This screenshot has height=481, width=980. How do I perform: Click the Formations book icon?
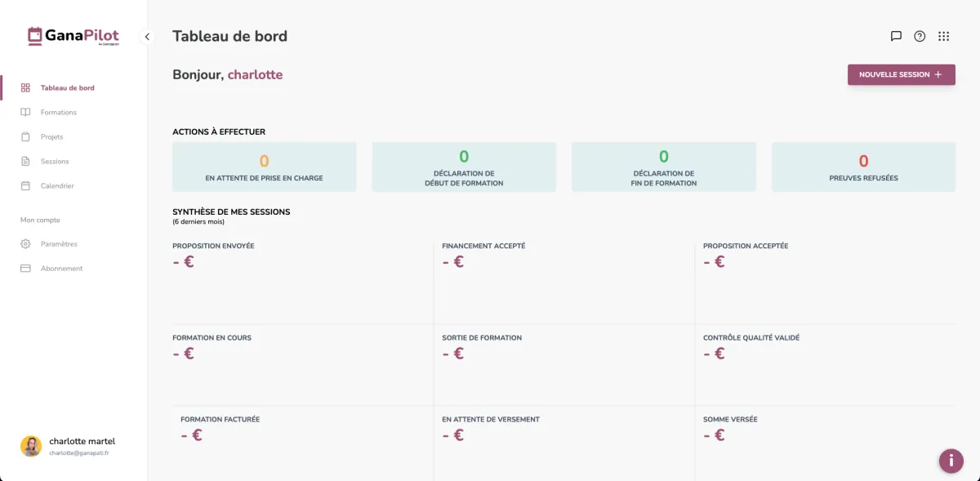(25, 113)
